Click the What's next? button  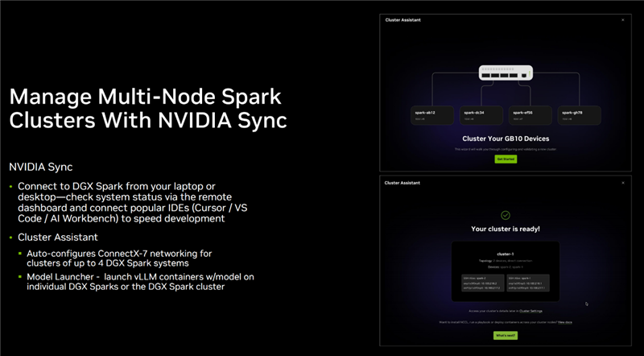tap(506, 335)
